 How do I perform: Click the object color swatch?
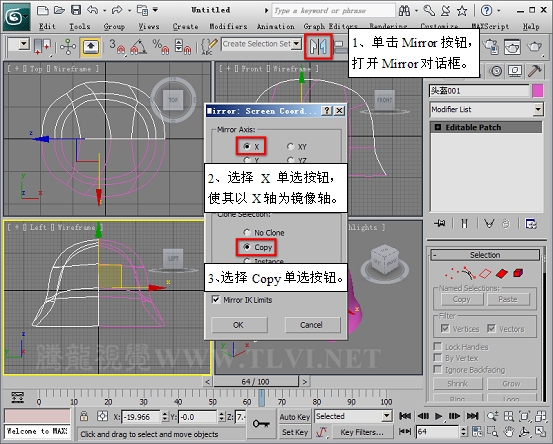tap(537, 91)
